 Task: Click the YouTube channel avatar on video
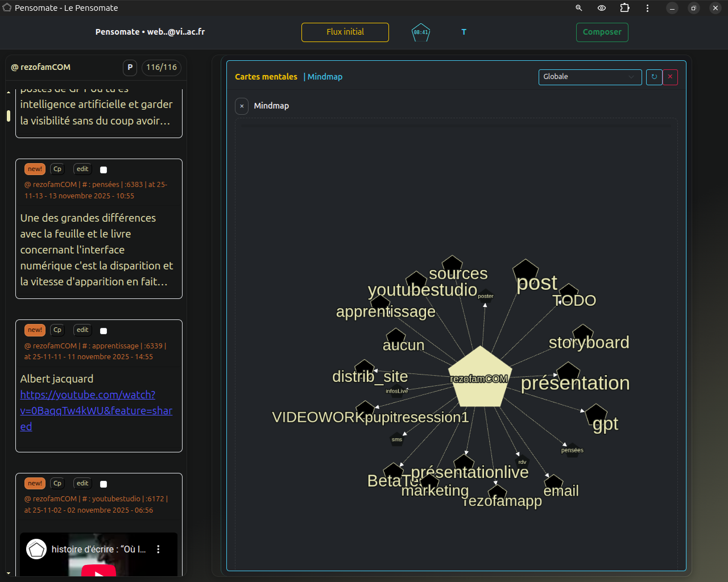(36, 549)
